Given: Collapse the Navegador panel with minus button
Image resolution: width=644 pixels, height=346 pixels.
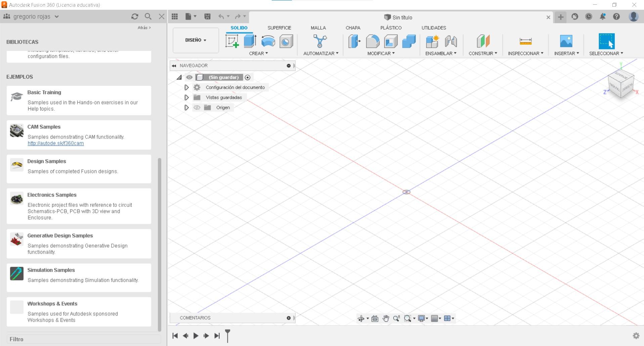Looking at the screenshot, I should 289,66.
